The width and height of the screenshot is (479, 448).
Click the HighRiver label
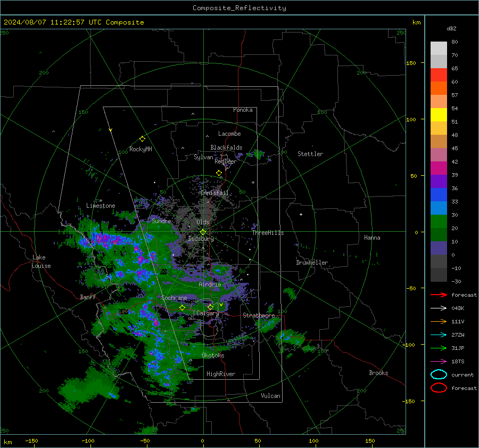click(221, 374)
